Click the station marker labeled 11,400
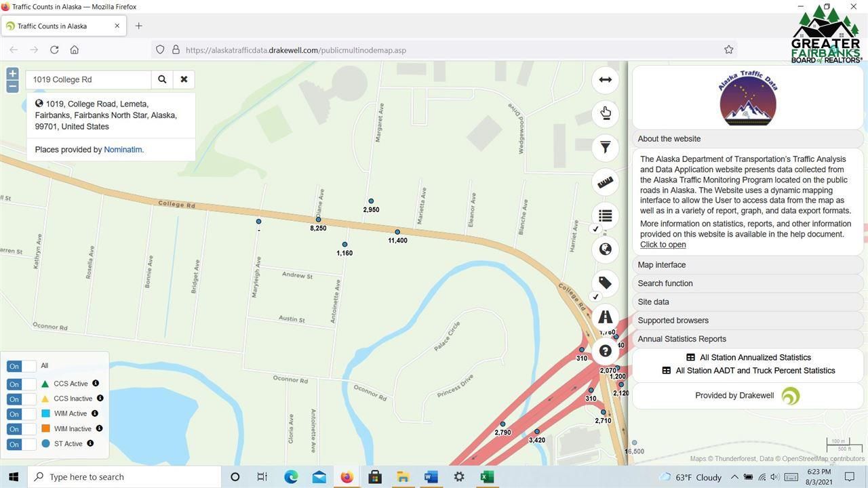This screenshot has height=488, width=868. tap(397, 232)
